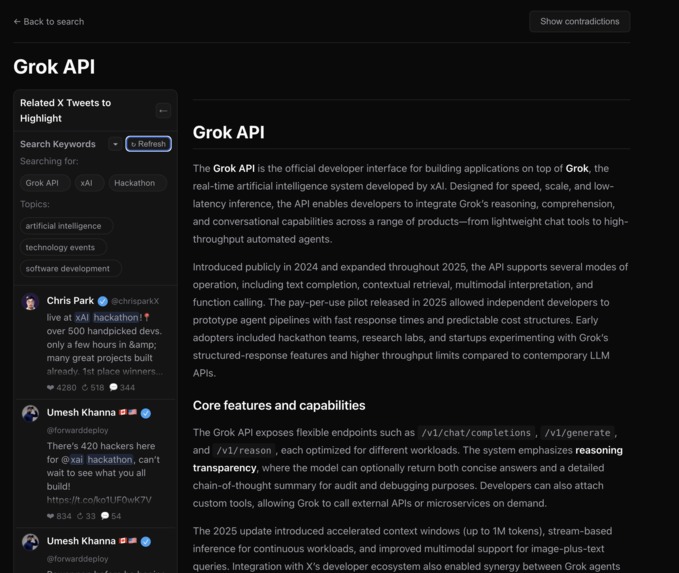Open replies icon showing 54 comments

point(105,516)
